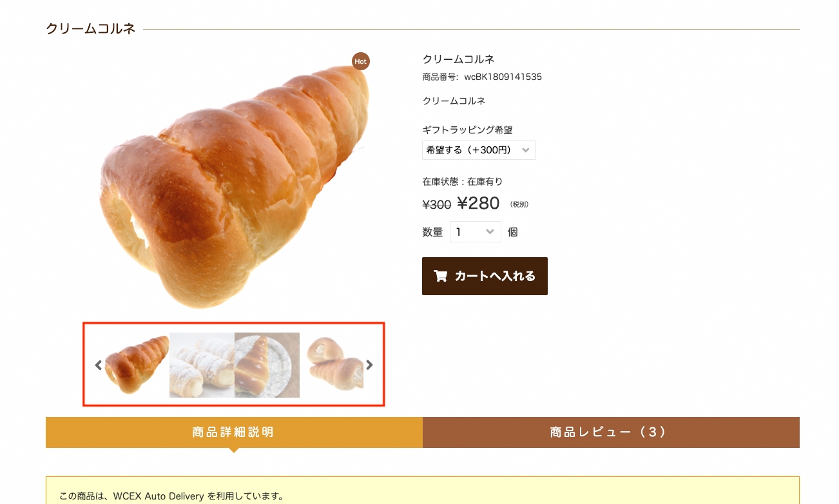The height and width of the screenshot is (504, 839).
Task: Click the round Hot badge on the product image
Action: (x=361, y=61)
